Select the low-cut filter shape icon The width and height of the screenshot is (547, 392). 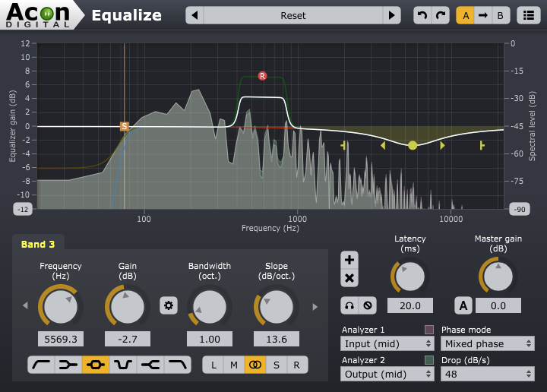tap(41, 365)
